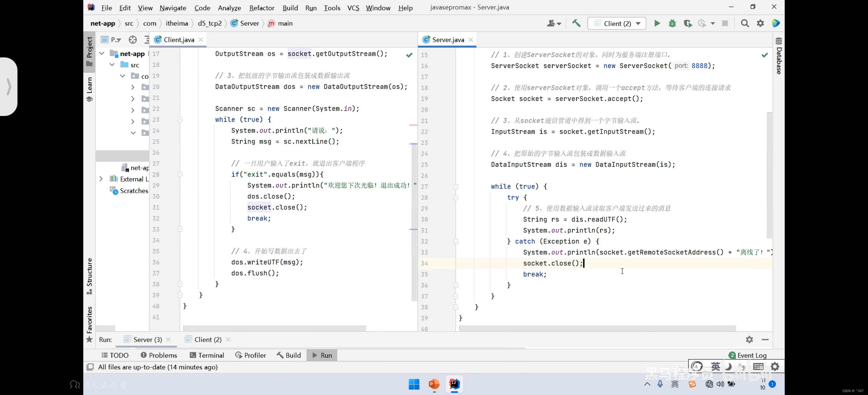Collapse the src folder node
This screenshot has width=868, height=395.
point(112,65)
